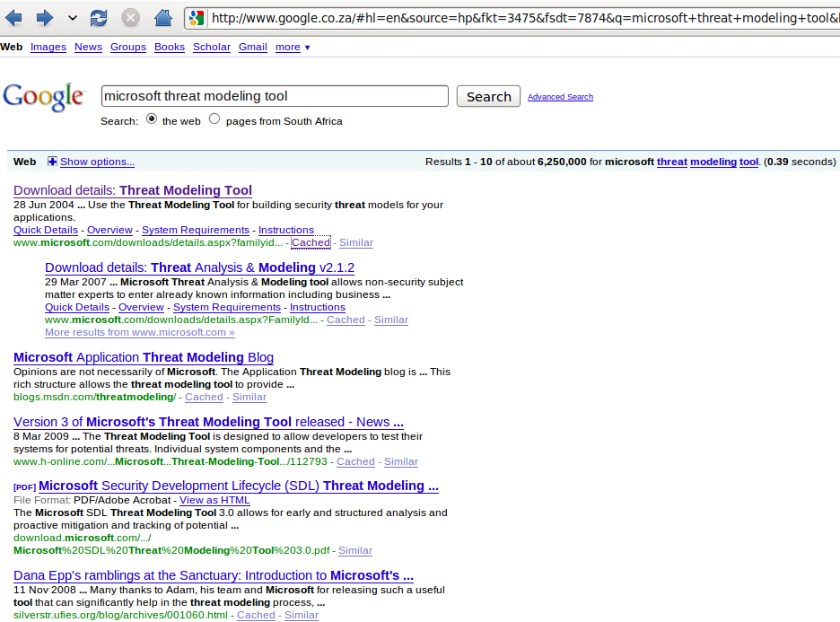Open the Google logo on the results page
The width and height of the screenshot is (840, 622).
pos(43,96)
